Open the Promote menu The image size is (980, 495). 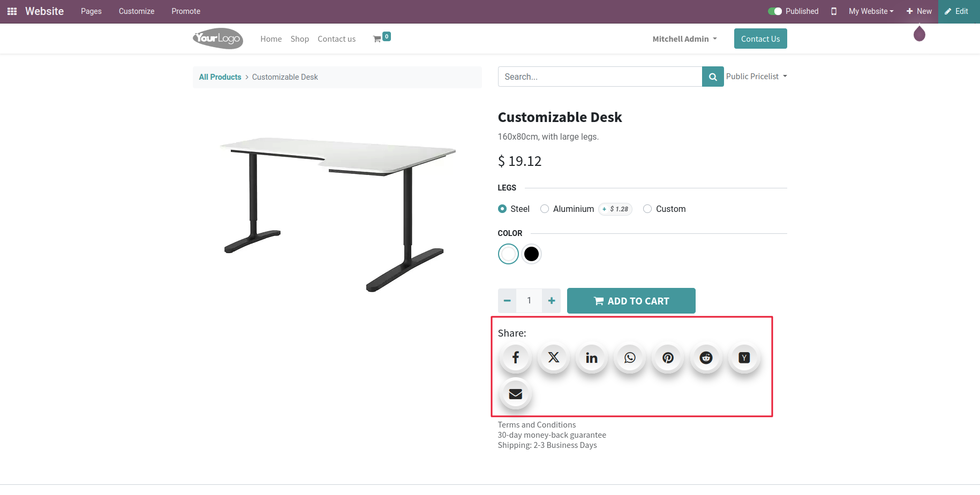[x=186, y=11]
